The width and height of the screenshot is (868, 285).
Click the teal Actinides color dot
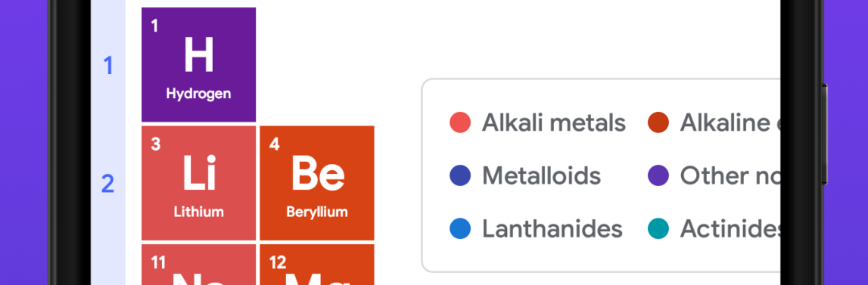[x=658, y=228]
